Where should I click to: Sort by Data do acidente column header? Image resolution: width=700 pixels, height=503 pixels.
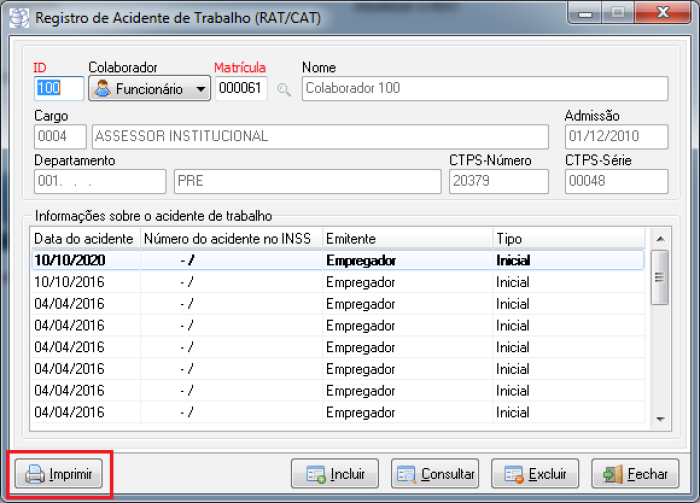click(x=84, y=239)
